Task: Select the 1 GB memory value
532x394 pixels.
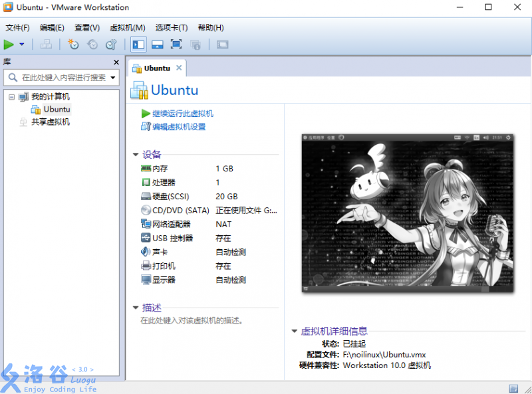Action: [225, 169]
